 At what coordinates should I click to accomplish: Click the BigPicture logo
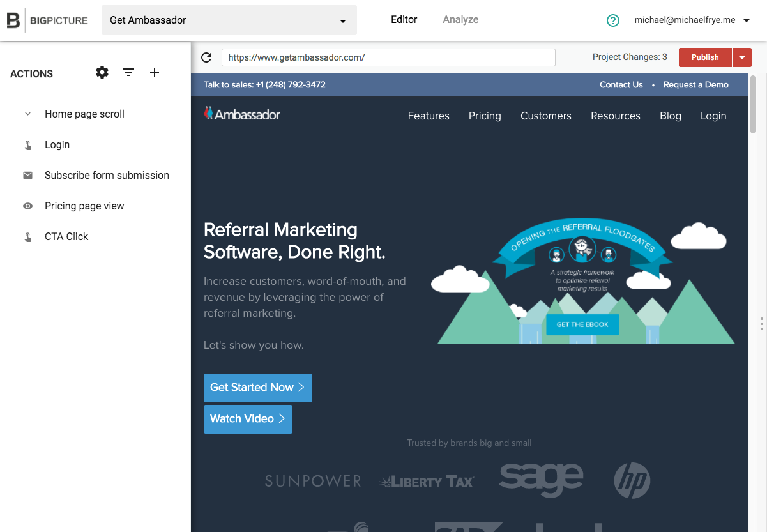coord(47,20)
